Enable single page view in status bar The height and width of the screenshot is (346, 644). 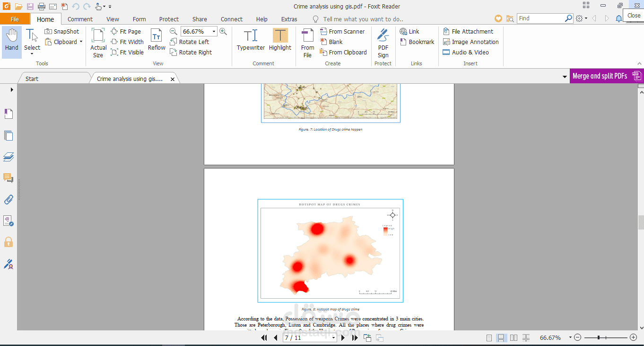tap(489, 337)
